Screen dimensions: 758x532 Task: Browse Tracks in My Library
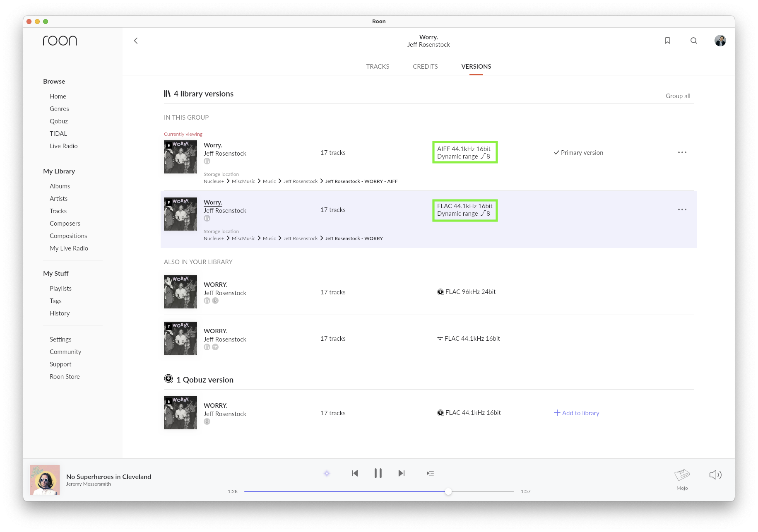(x=58, y=211)
